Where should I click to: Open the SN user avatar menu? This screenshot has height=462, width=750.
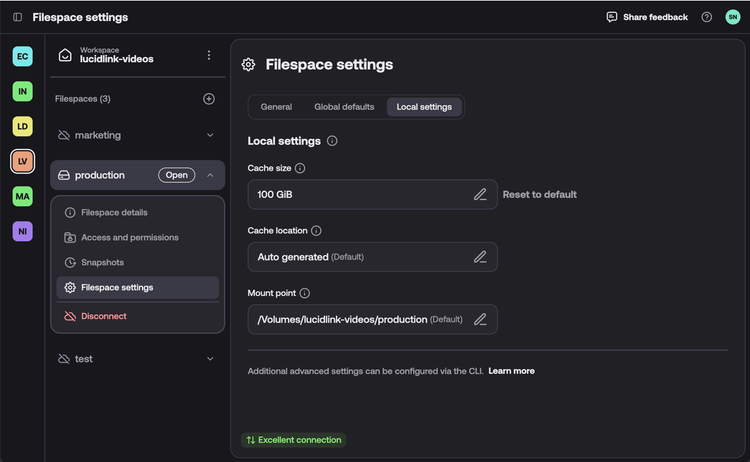(x=732, y=17)
